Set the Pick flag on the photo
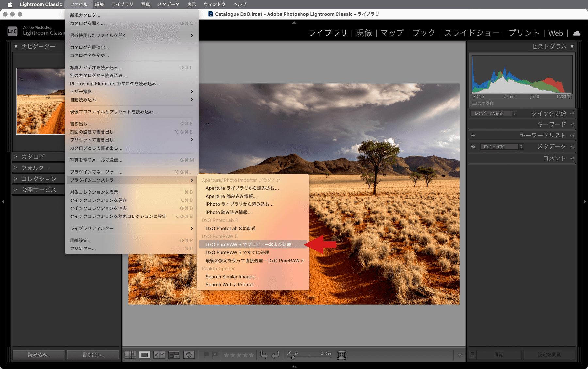 click(x=206, y=355)
